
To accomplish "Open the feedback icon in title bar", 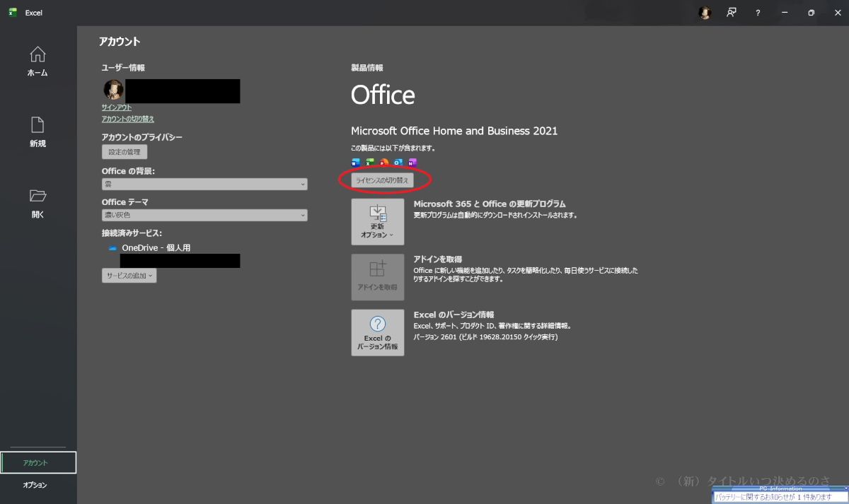I will [x=732, y=13].
